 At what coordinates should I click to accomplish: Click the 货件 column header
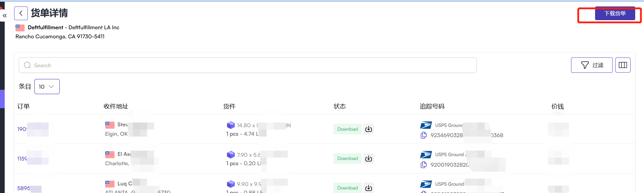coord(229,106)
